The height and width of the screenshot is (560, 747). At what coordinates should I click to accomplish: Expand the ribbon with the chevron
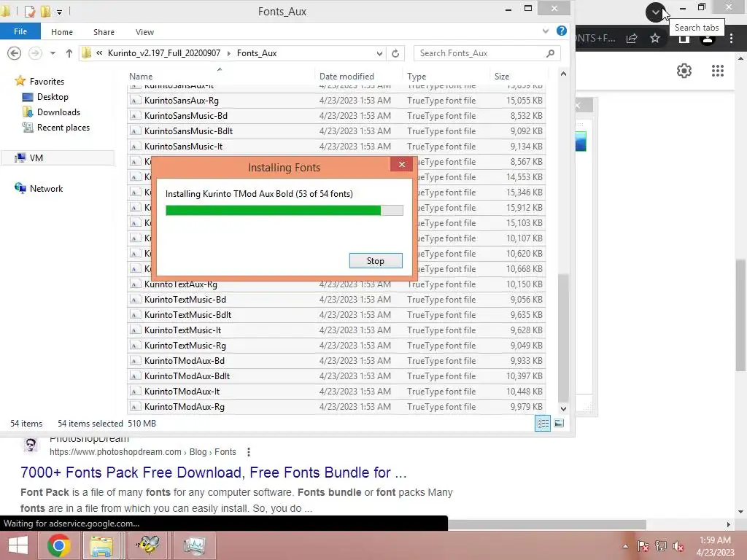(546, 31)
